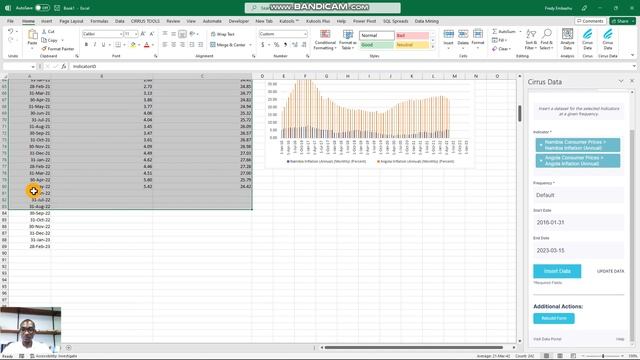Viewport: 640px width, 360px height.
Task: Click the Accounting Number Format dollar icon
Action: pyautogui.click(x=262, y=44)
